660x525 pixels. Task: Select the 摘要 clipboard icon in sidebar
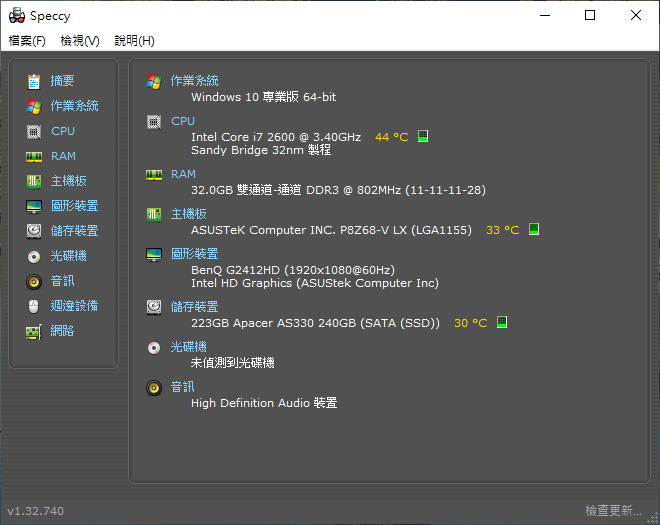click(x=34, y=81)
